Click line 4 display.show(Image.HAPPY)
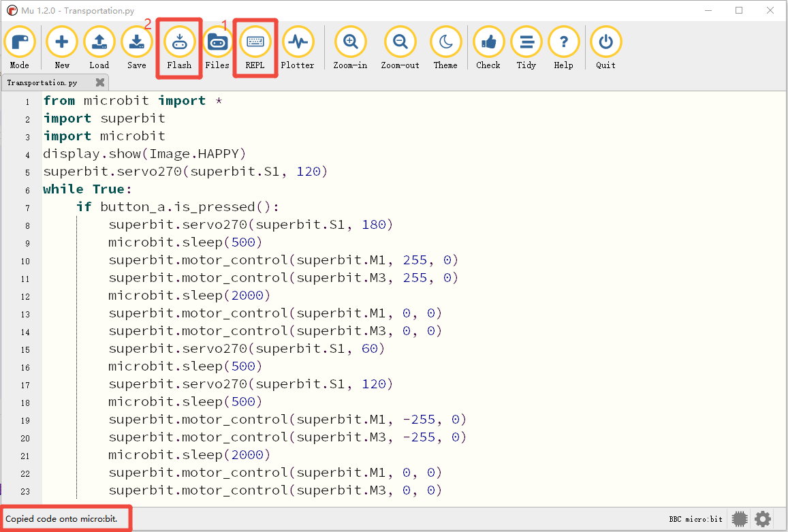The image size is (788, 532). click(144, 154)
